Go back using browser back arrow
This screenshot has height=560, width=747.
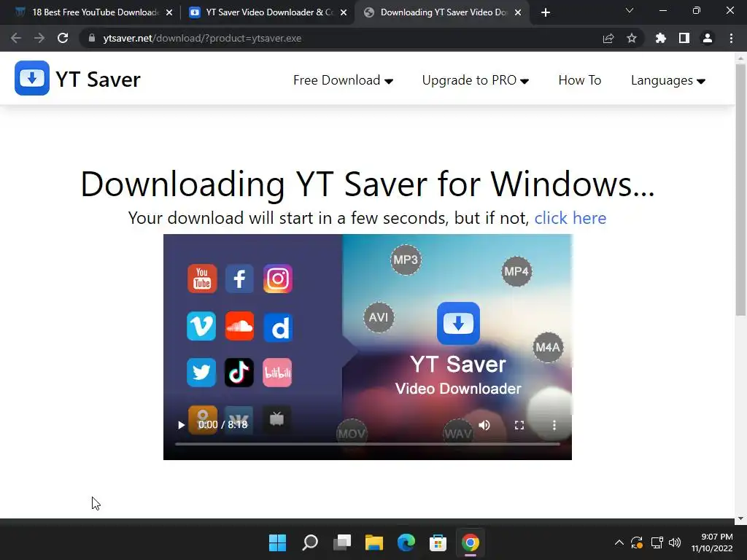click(x=16, y=38)
